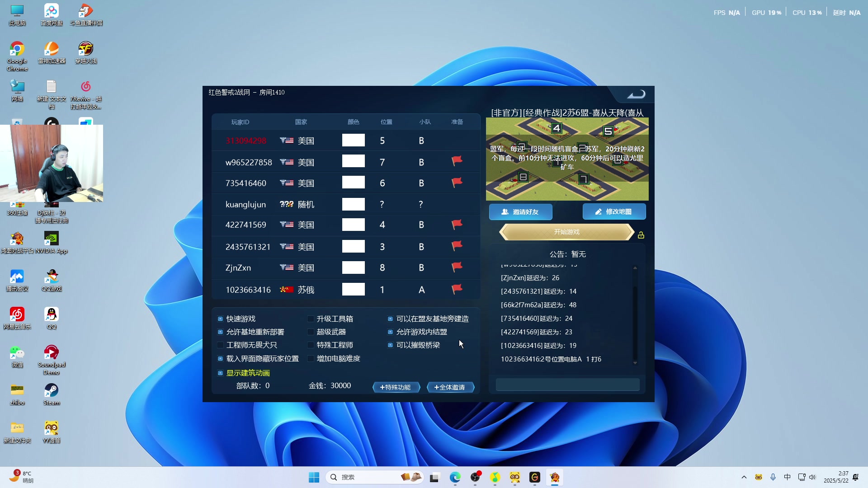Click 邀请好友 button
The width and height of the screenshot is (868, 488).
pos(521,211)
